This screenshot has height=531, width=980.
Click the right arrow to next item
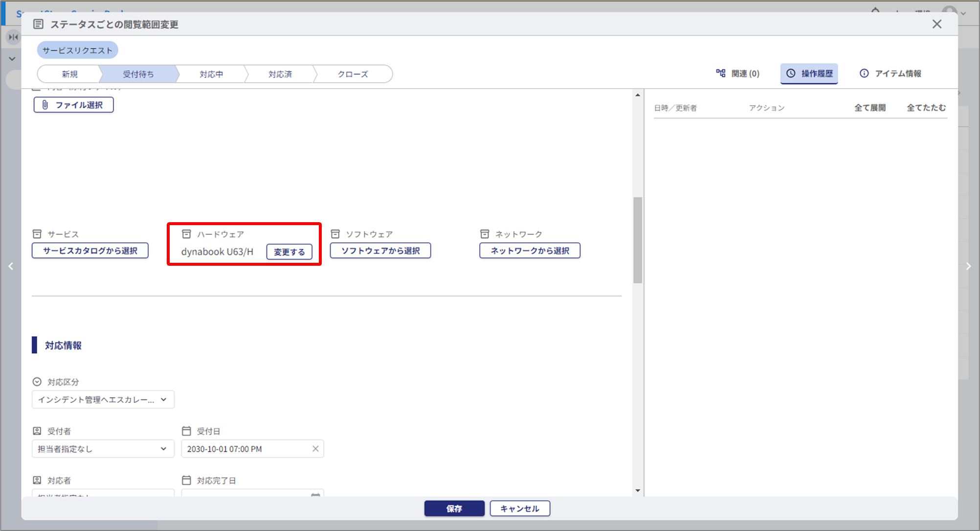(968, 266)
